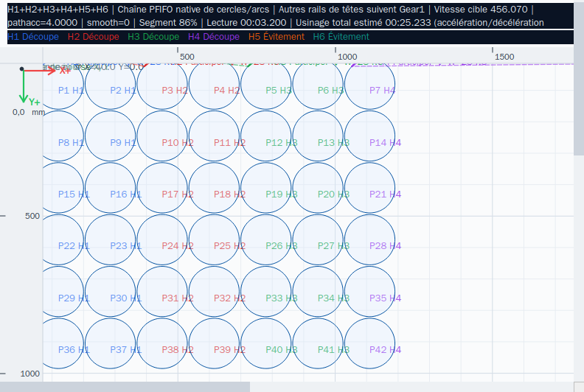
Task: Click the H5 Évitement legend label
Action: (277, 37)
